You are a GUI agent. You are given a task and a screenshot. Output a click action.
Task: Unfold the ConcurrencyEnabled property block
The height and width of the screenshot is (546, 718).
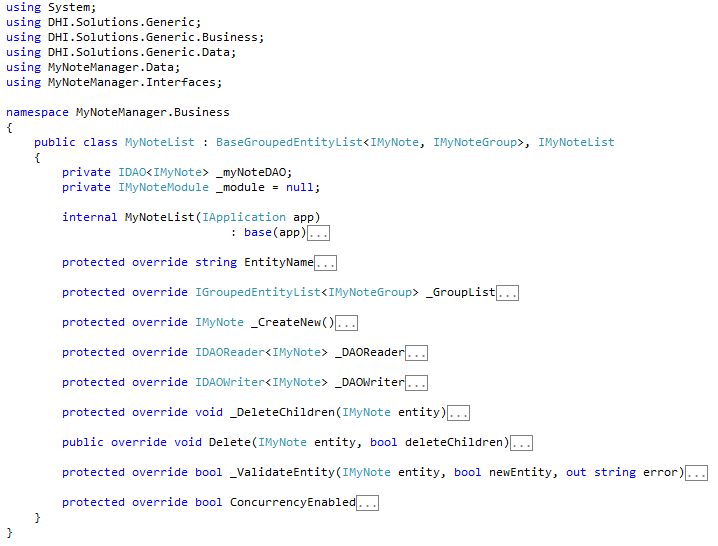click(x=367, y=503)
